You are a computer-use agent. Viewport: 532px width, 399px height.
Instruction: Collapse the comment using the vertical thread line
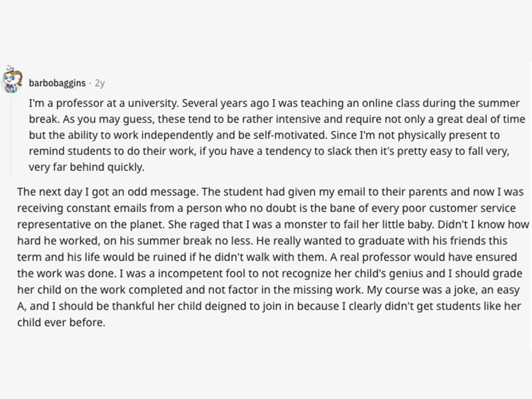pyautogui.click(x=12, y=137)
